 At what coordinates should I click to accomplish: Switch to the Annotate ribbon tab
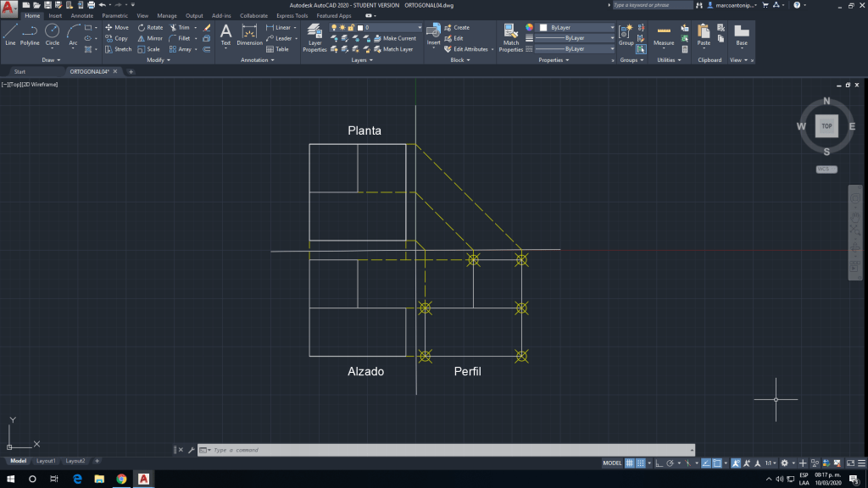tap(82, 15)
